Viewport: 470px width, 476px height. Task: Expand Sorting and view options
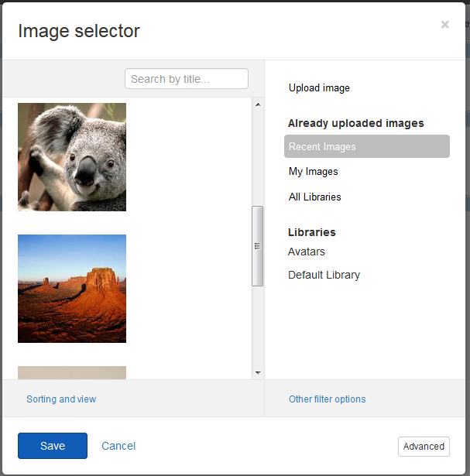pos(61,399)
